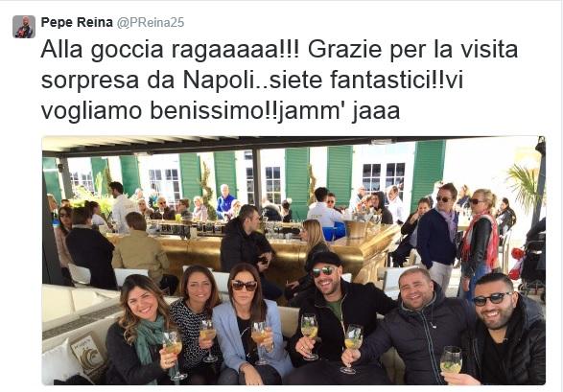Screen dimensions: 563x392
Task: Open the @PReina25 handle link
Action: pos(151,22)
